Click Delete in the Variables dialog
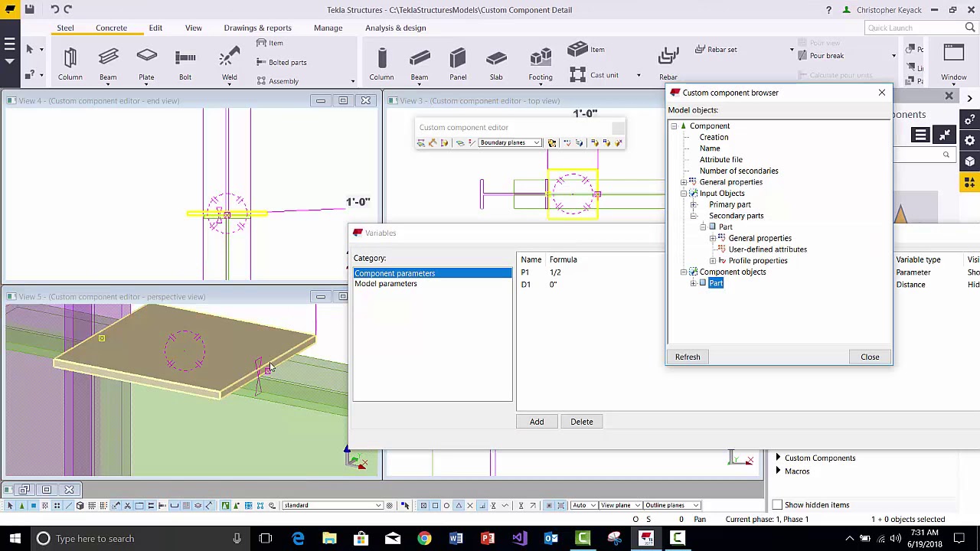The height and width of the screenshot is (551, 980). pos(582,422)
